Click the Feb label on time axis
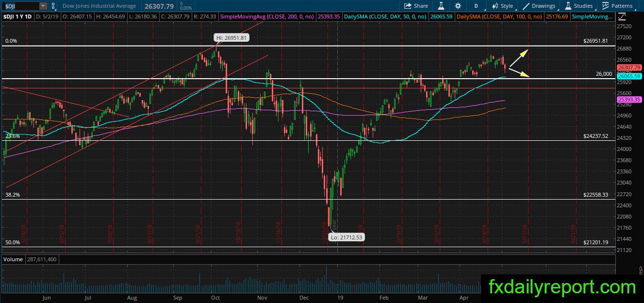The width and height of the screenshot is (644, 303). pyautogui.click(x=383, y=298)
